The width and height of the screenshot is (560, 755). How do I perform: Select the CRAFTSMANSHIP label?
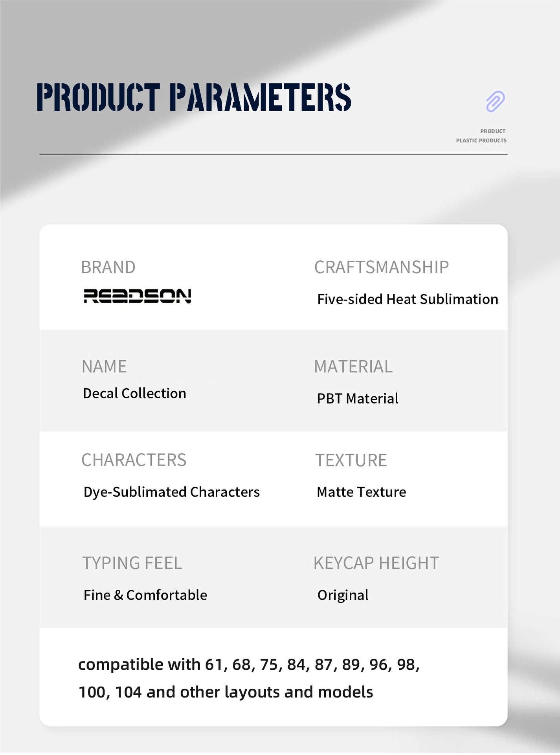381,267
